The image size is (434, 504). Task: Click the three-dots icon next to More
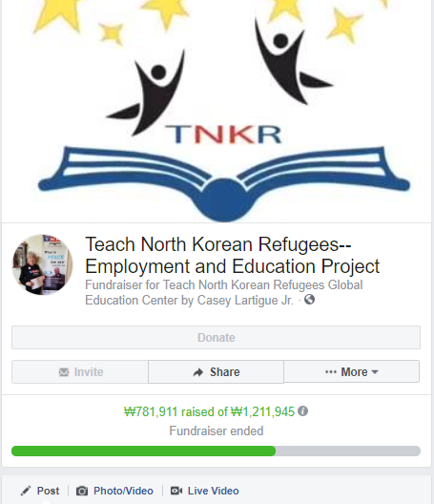click(331, 372)
